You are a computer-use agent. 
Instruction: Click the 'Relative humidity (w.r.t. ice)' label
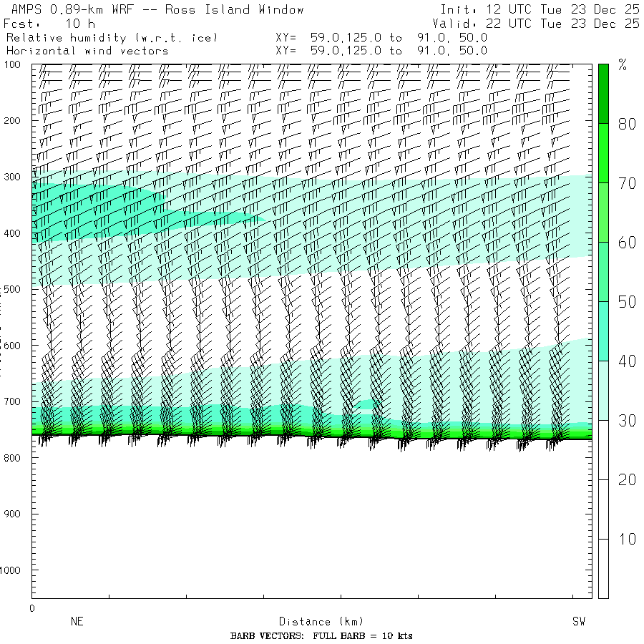(112, 37)
